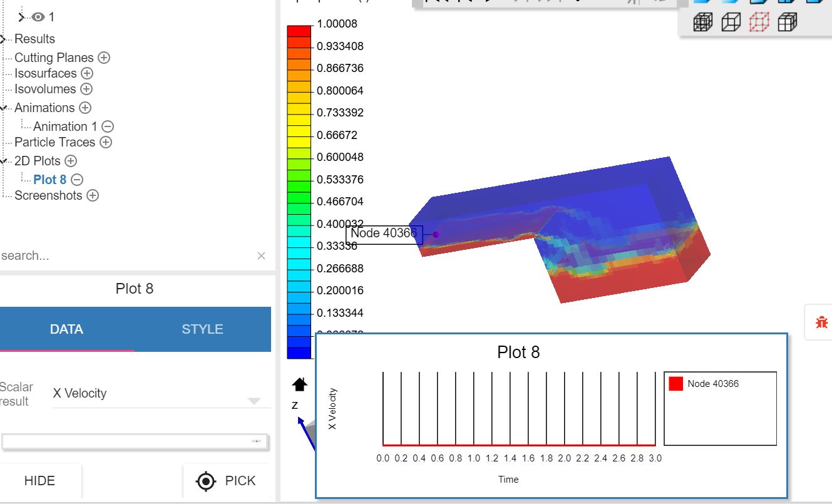This screenshot has width=832, height=504.
Task: Click the red icon on the right edge
Action: [x=821, y=322]
